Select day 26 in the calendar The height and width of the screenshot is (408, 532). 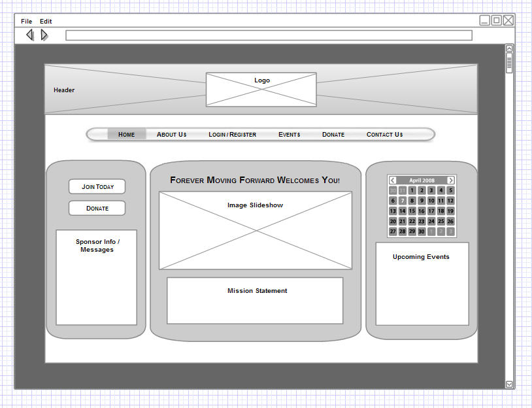[450, 221]
